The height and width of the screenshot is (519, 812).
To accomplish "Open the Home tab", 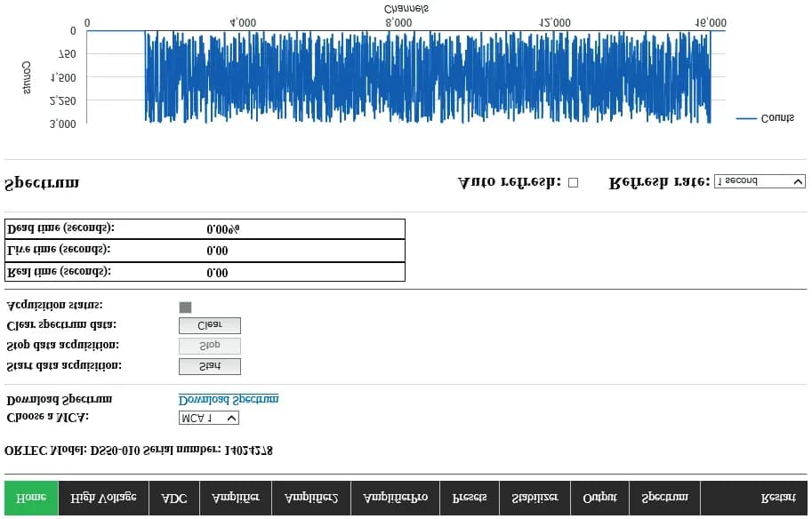I will (x=31, y=498).
